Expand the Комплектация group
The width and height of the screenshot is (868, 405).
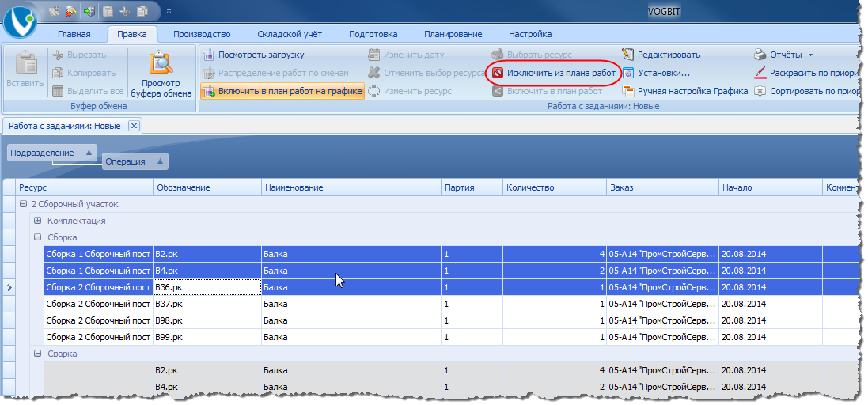(x=38, y=221)
